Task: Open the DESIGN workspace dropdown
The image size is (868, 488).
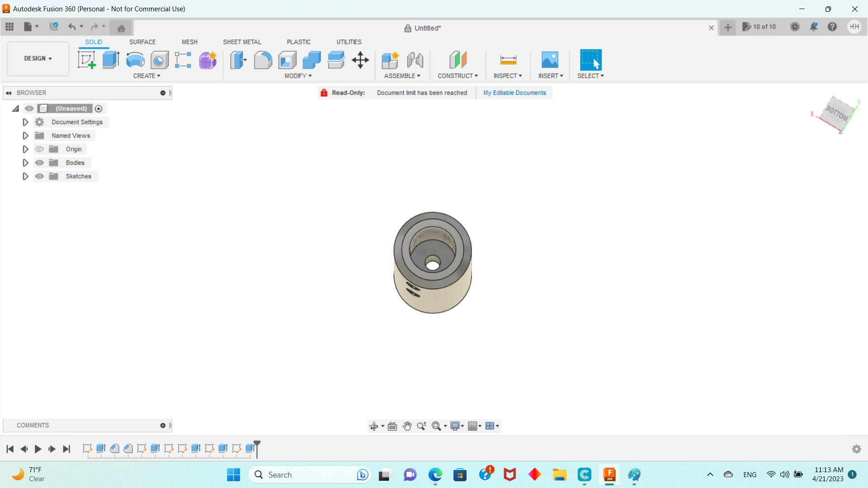Action: (38, 58)
